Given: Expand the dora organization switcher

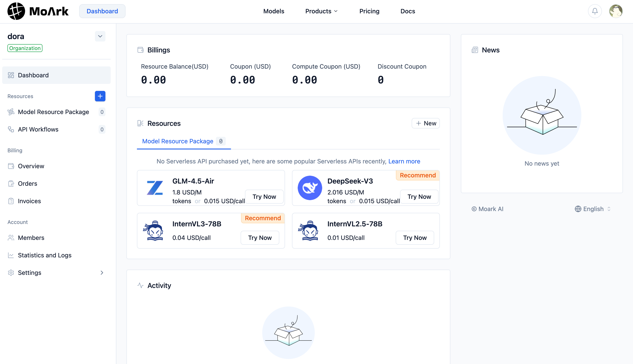Looking at the screenshot, I should 100,36.
